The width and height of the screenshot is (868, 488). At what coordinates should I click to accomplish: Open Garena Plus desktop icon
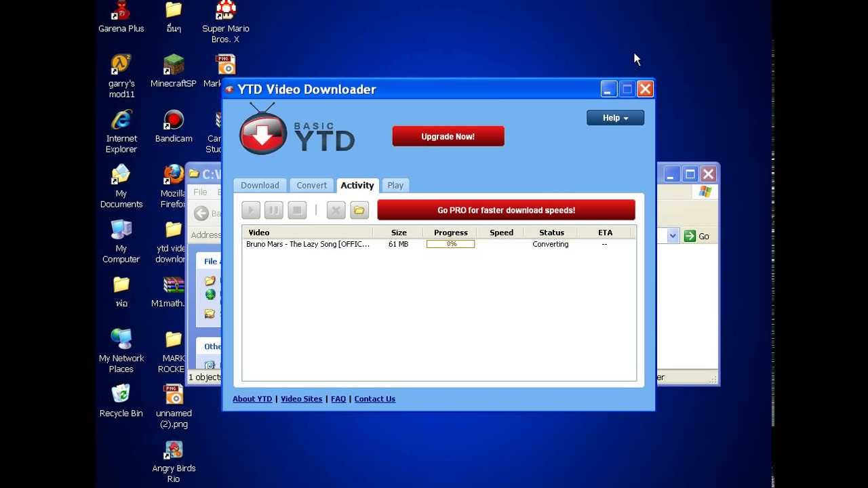pos(121,18)
